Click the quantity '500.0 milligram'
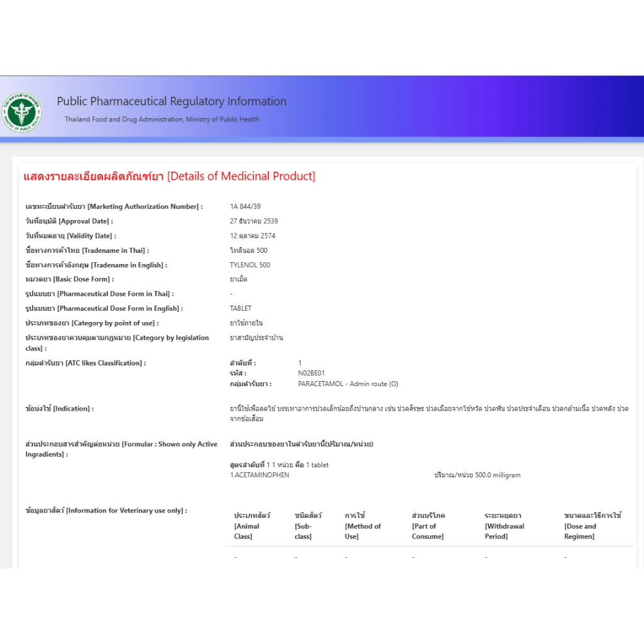This screenshot has width=644, height=644. pyautogui.click(x=498, y=475)
